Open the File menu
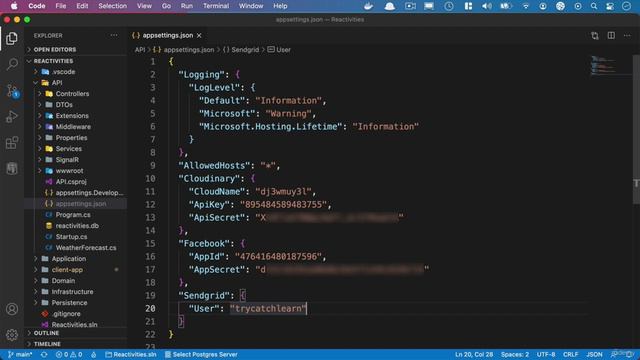640x360 pixels. (61, 6)
